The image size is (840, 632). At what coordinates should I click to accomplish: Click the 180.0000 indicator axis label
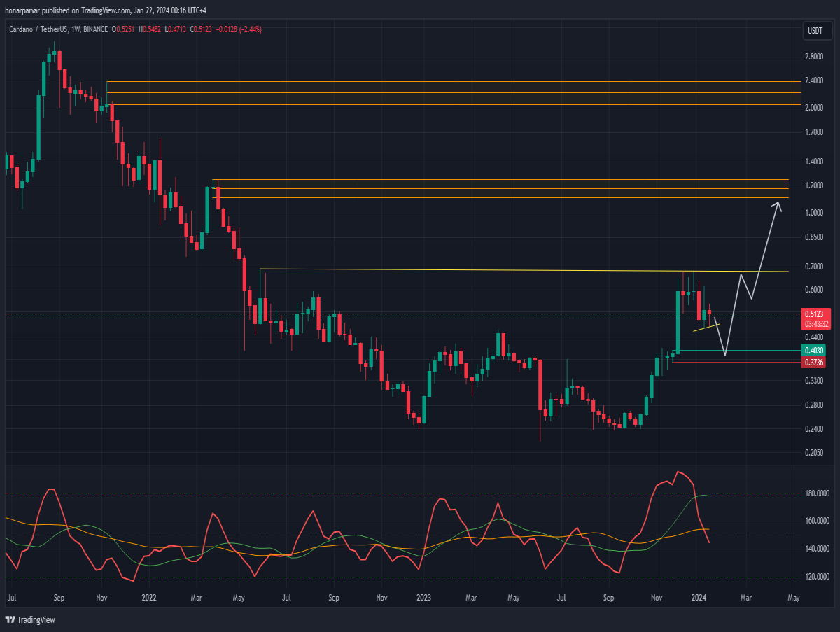coord(818,493)
